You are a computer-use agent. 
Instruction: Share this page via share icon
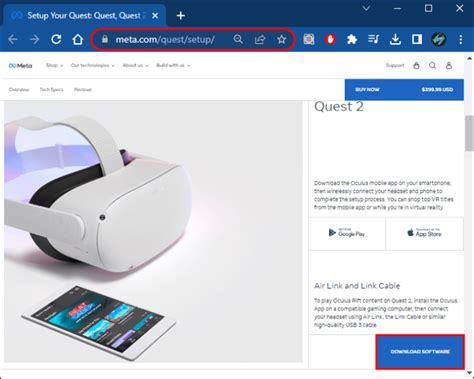click(x=260, y=39)
